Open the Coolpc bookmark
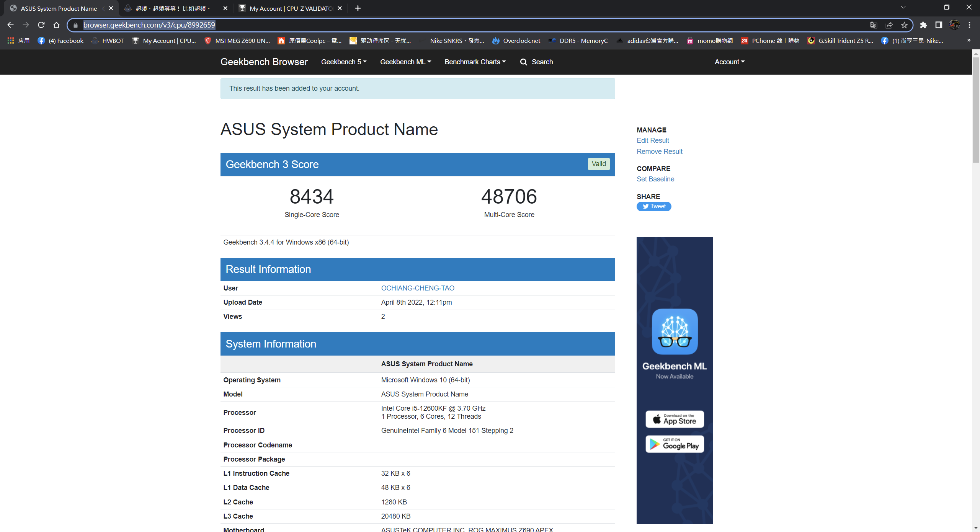980x532 pixels. [x=310, y=41]
